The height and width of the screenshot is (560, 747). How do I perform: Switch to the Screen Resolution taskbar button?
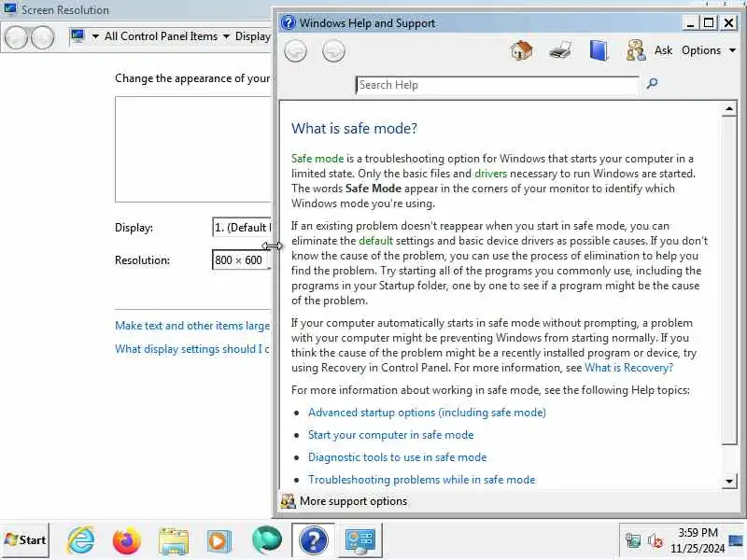[x=359, y=540]
